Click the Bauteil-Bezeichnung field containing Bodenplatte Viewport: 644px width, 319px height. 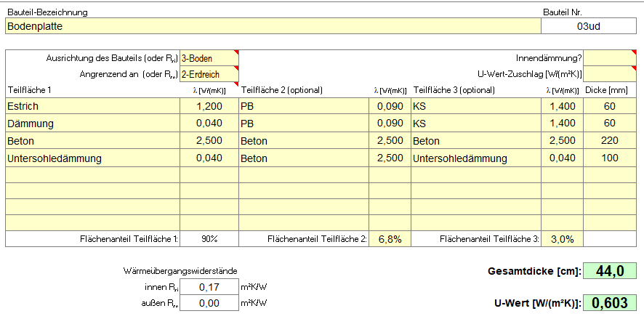[x=273, y=26]
